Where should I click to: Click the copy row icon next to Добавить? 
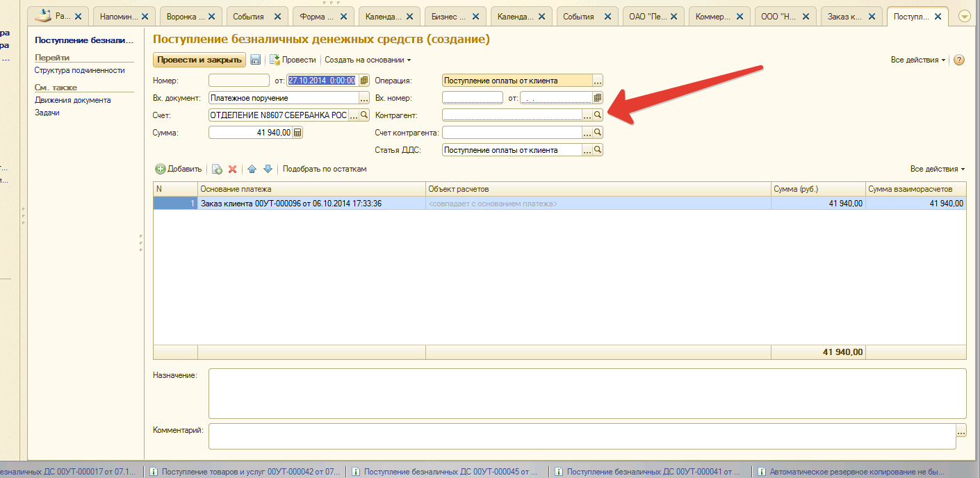(217, 169)
